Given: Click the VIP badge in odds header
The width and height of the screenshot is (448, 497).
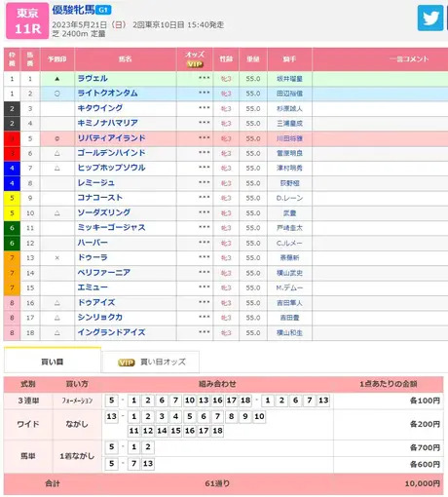Looking at the screenshot, I should [195, 64].
